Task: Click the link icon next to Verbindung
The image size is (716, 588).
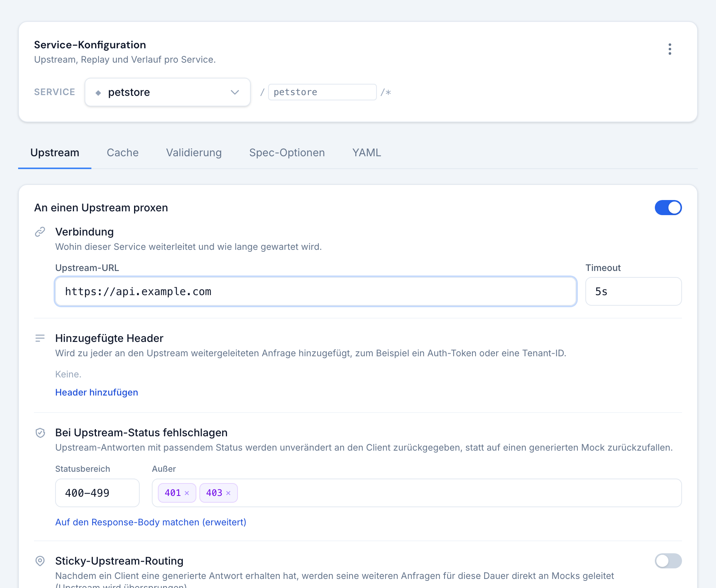Action: 40,232
